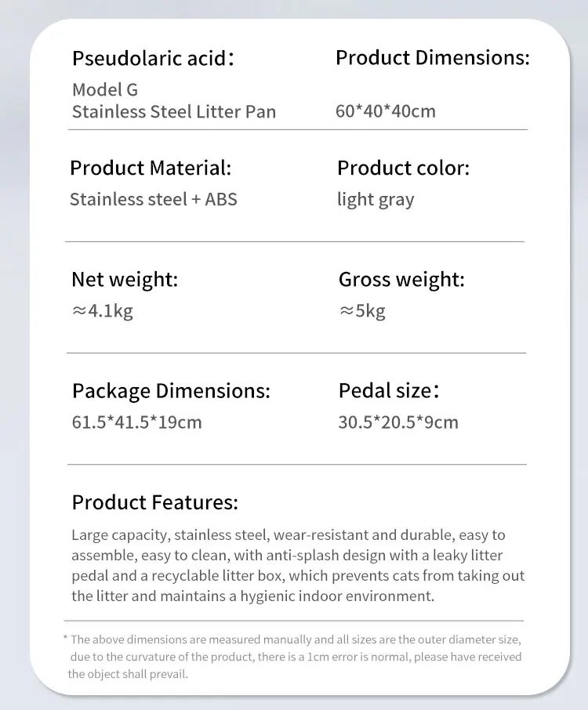Image resolution: width=588 pixels, height=710 pixels.
Task: Select the "light gray" color value
Action: click(x=375, y=200)
